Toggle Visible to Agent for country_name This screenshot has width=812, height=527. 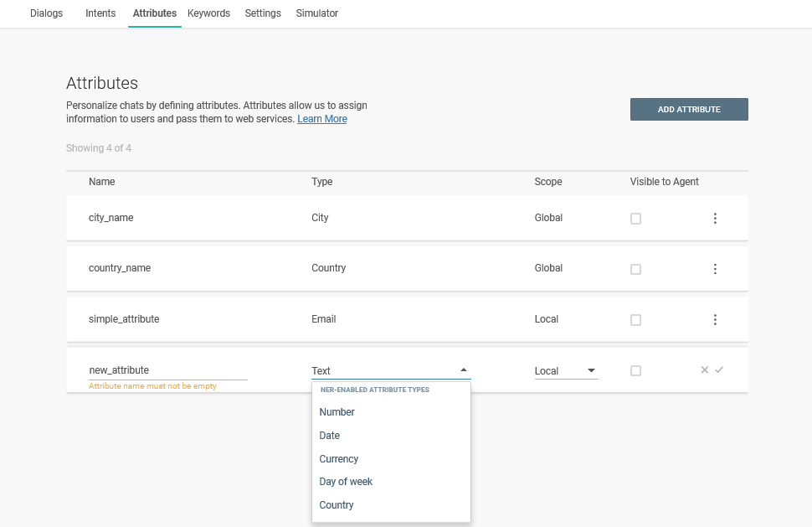635,269
